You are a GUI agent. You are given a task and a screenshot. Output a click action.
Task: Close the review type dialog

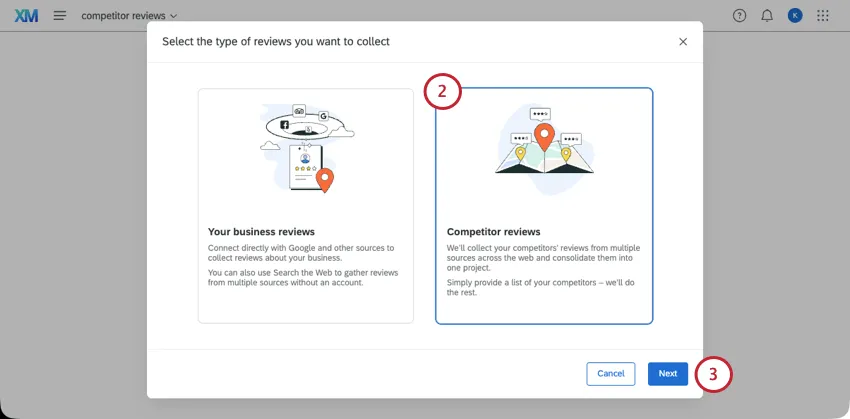tap(683, 42)
